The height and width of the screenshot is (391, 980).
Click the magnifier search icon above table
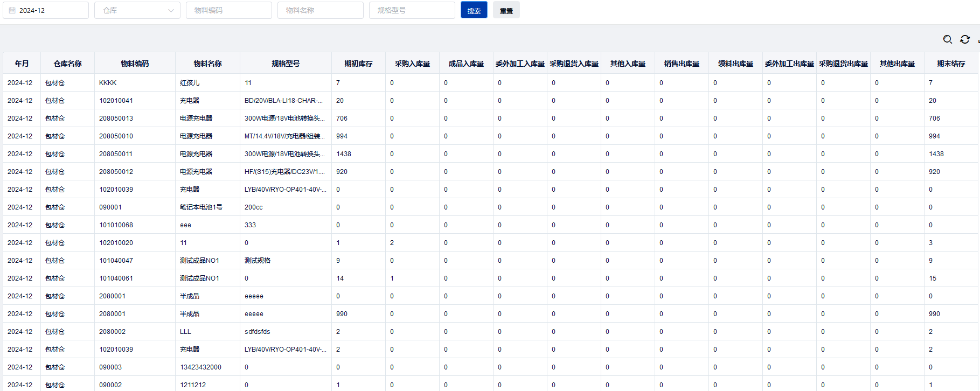pyautogui.click(x=948, y=39)
